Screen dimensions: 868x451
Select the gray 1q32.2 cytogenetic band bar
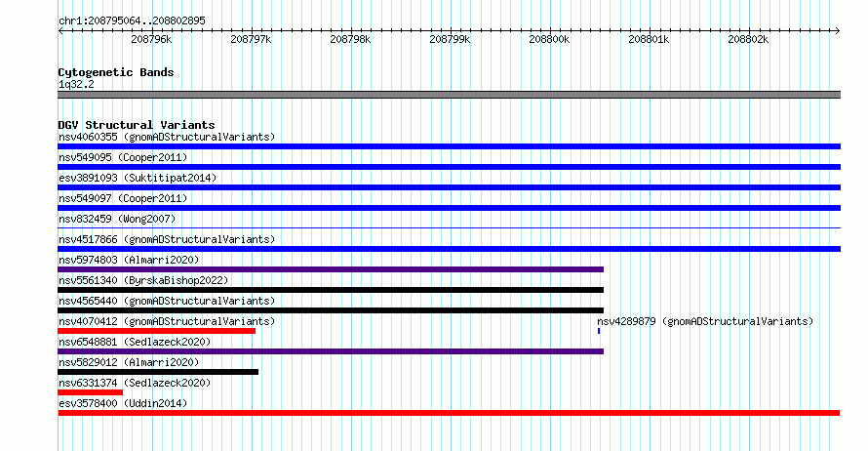click(449, 95)
